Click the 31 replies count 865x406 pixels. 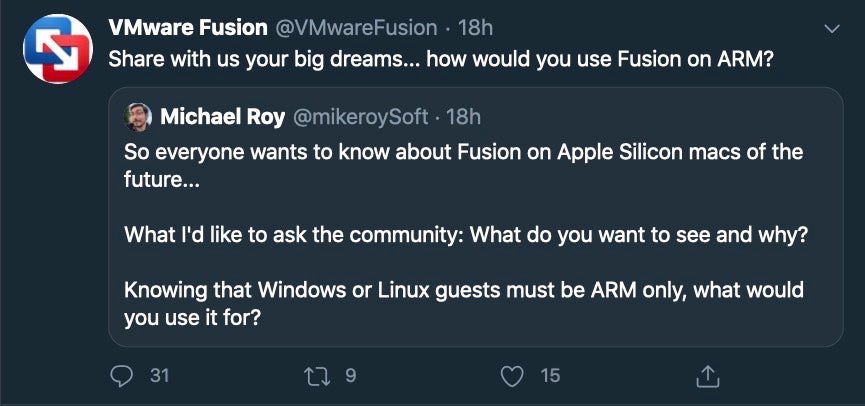pyautogui.click(x=159, y=376)
